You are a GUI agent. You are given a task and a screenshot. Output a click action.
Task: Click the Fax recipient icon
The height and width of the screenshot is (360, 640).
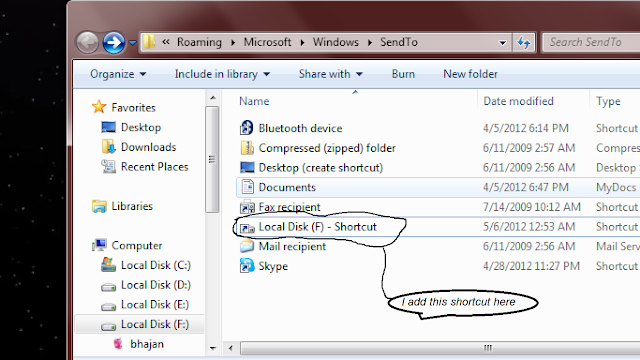(x=247, y=207)
